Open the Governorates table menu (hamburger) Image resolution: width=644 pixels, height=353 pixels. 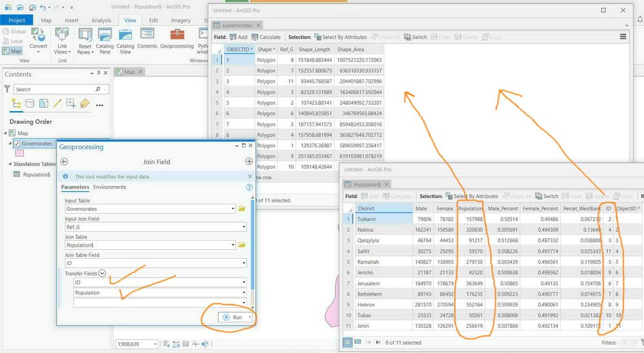(623, 37)
